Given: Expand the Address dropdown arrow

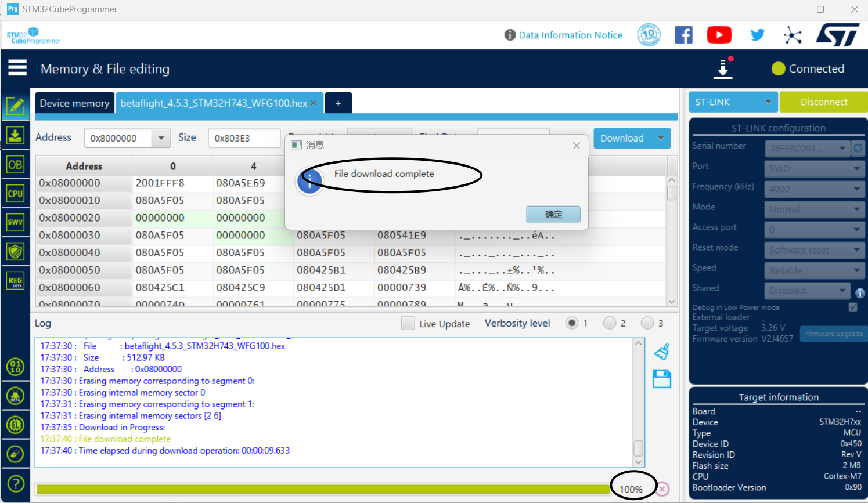Looking at the screenshot, I should 161,138.
